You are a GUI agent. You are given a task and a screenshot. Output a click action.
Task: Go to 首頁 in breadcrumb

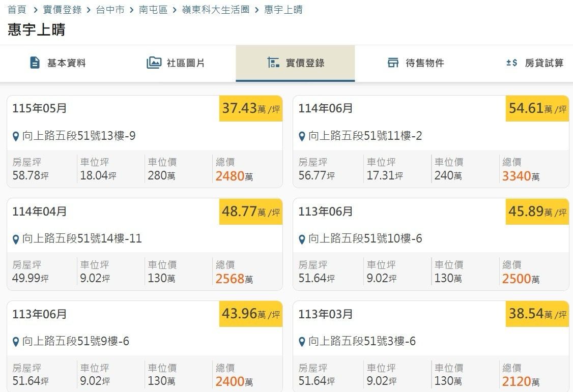17,10
